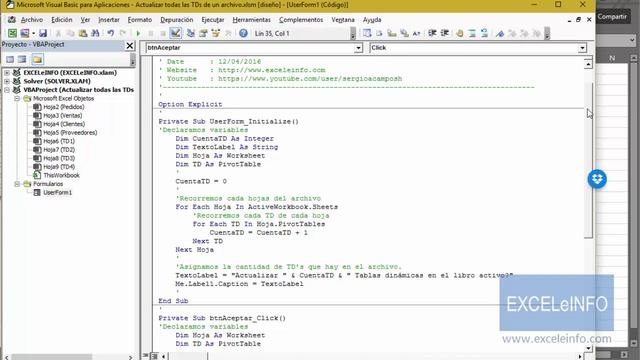Open Find with the binoculars icon

[x=95, y=33]
